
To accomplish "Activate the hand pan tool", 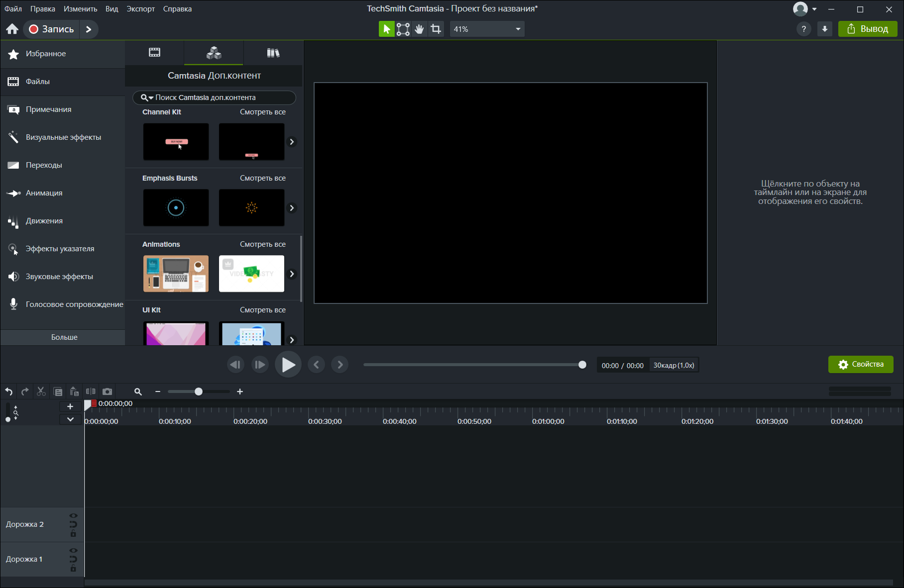I will (x=420, y=29).
